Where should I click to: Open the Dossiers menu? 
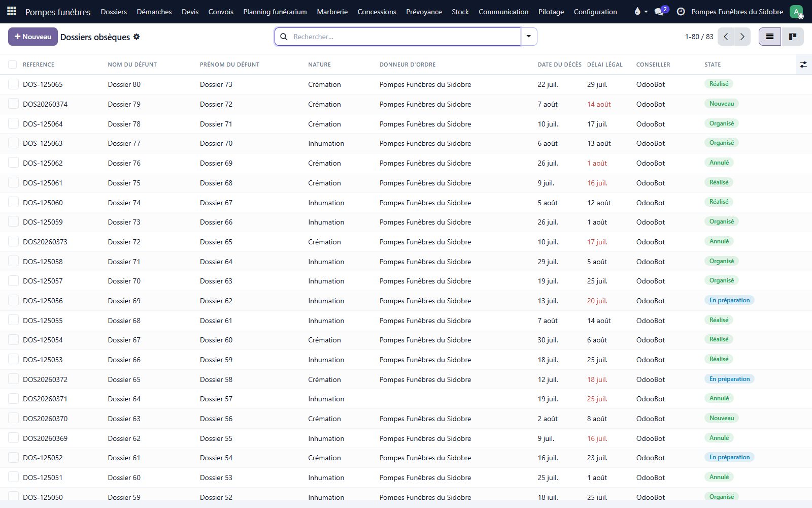pyautogui.click(x=114, y=12)
